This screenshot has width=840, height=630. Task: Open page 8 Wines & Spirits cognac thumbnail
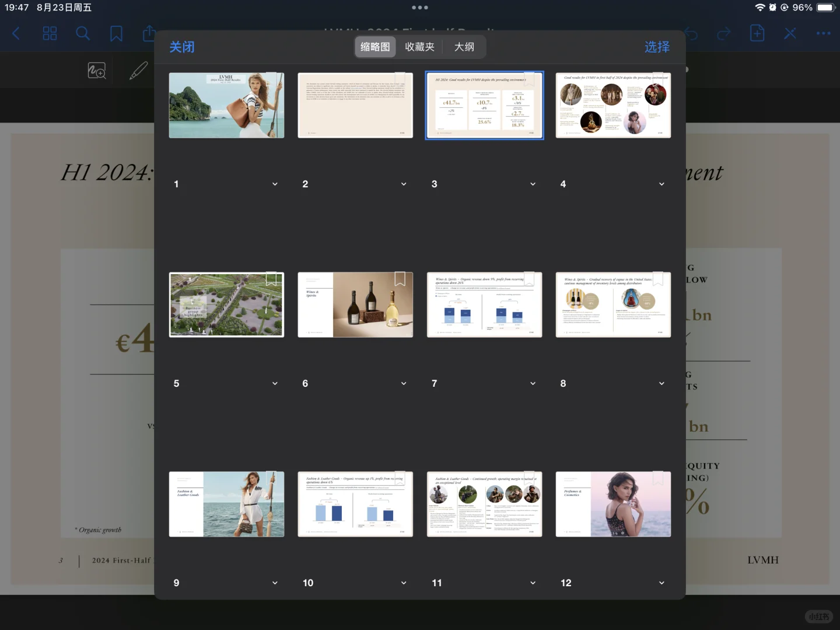click(613, 304)
